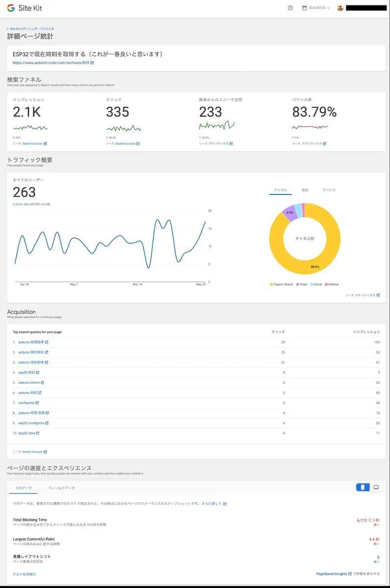Switch to mobile device view toggle
390x588 pixels.
point(363,487)
